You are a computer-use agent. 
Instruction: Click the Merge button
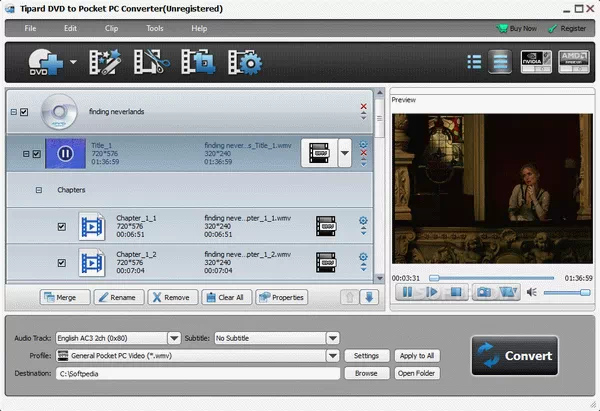(64, 297)
